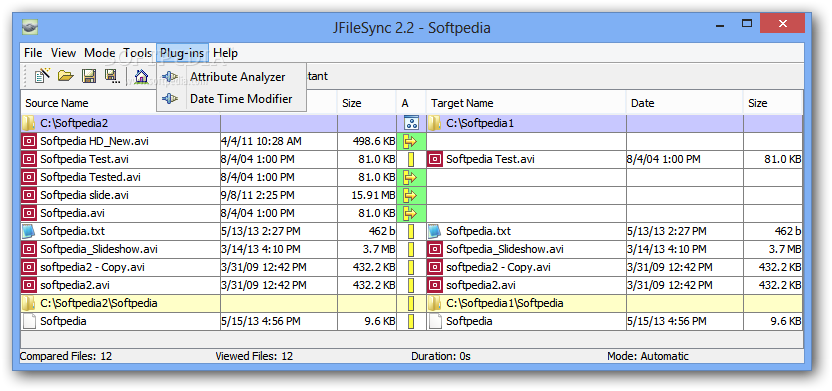Select the source Softpedia slide.avi entry
This screenshot has height=391, width=832.
pos(84,195)
